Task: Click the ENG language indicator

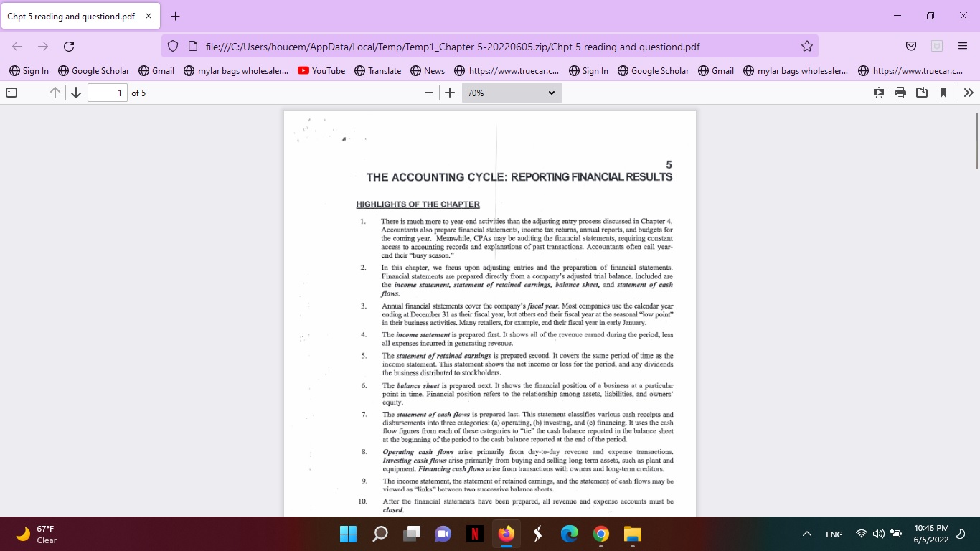Action: pos(834,534)
